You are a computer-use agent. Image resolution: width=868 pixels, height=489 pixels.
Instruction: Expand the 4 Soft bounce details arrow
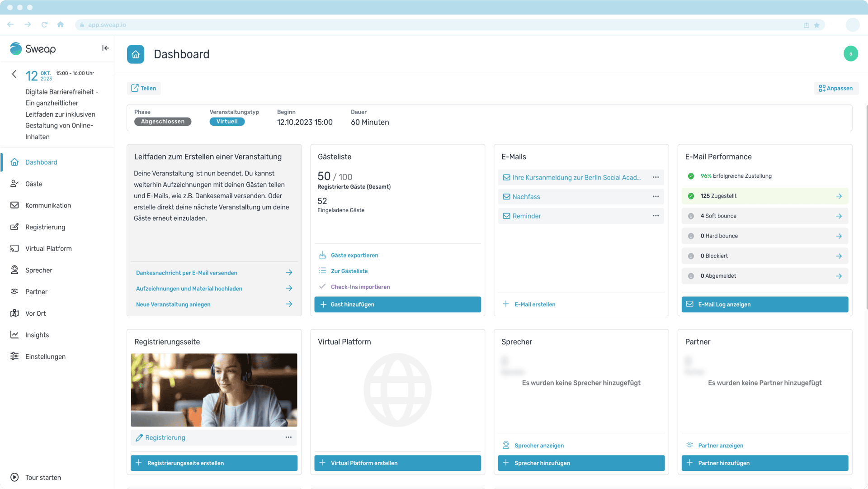(839, 216)
